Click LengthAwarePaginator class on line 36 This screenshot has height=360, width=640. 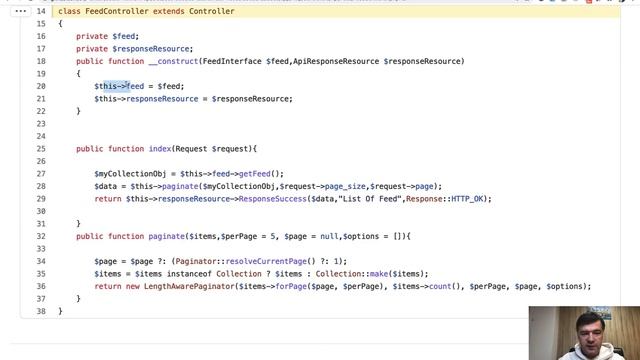point(189,287)
